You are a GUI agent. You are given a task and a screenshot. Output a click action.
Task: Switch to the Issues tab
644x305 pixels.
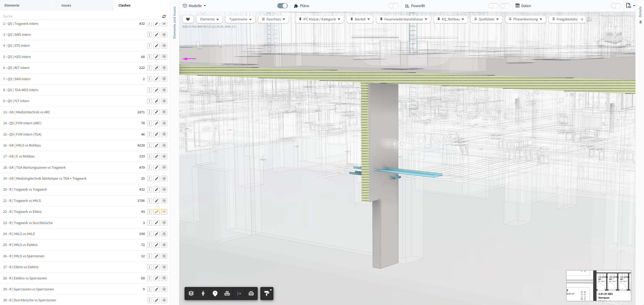(x=66, y=5)
